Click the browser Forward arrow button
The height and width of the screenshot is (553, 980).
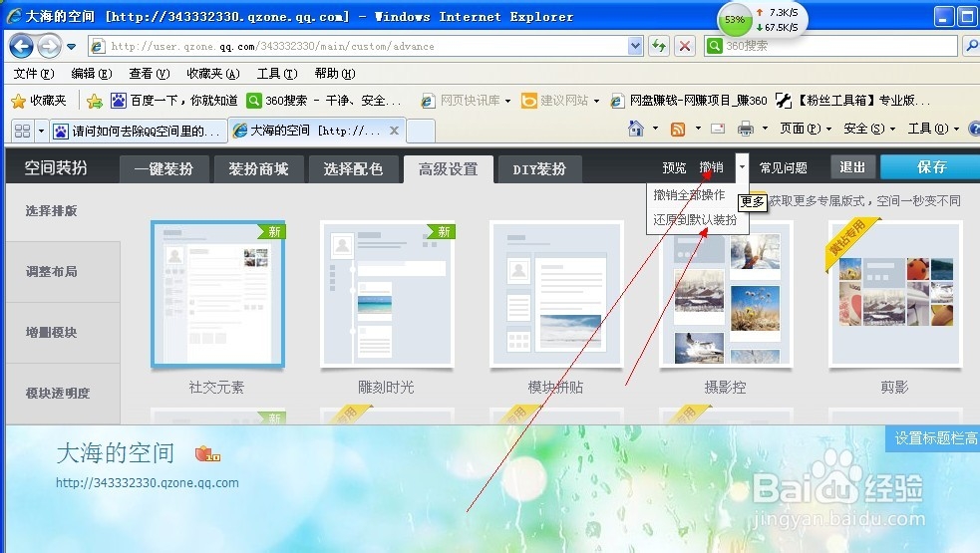click(49, 46)
